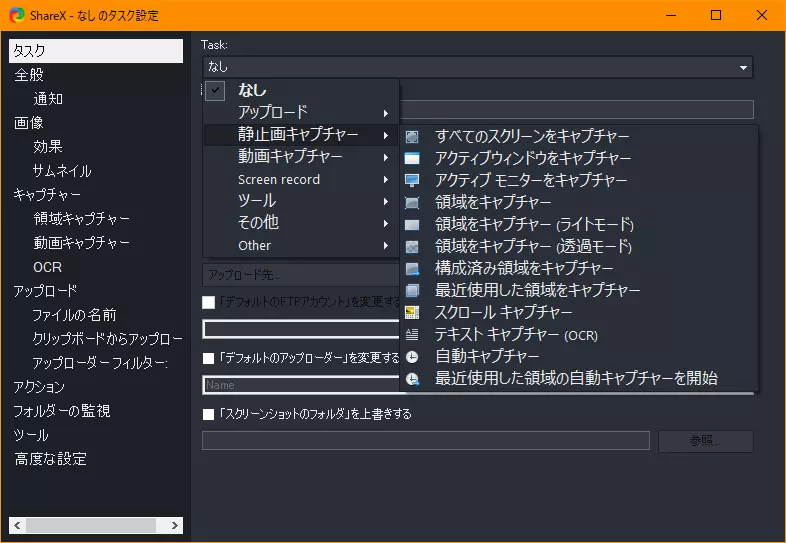The height and width of the screenshot is (543, 786).
Task: Choose 構成済み領域をキャプチャー
Action: pos(579,269)
